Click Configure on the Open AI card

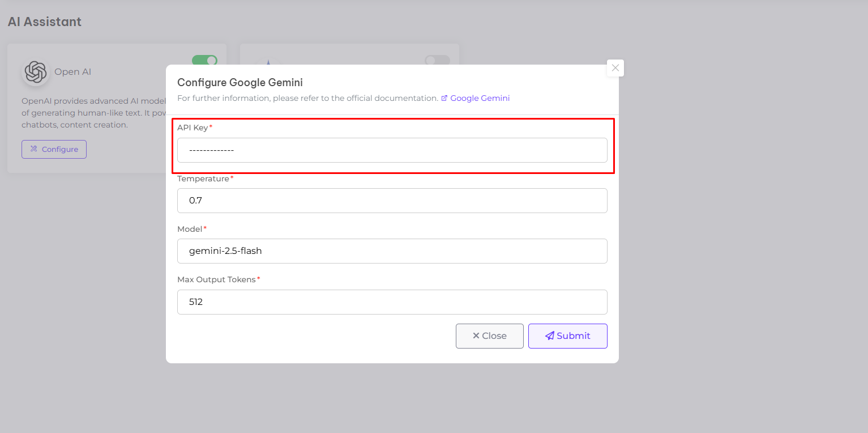(x=54, y=149)
